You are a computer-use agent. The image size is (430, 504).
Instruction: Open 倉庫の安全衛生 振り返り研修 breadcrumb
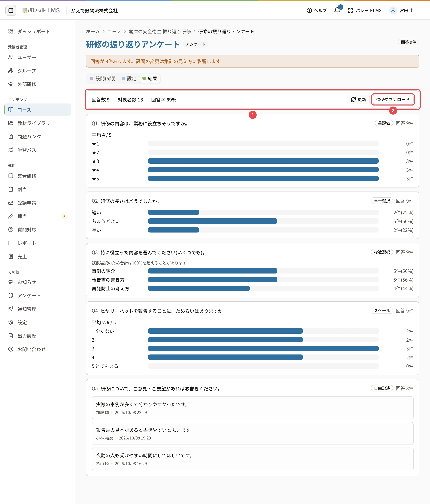coord(160,31)
